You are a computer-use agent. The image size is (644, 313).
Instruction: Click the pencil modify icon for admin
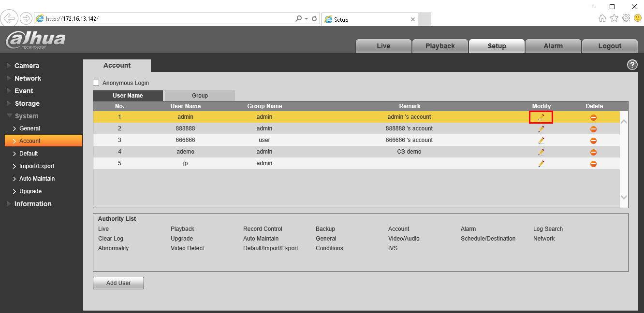coord(541,117)
